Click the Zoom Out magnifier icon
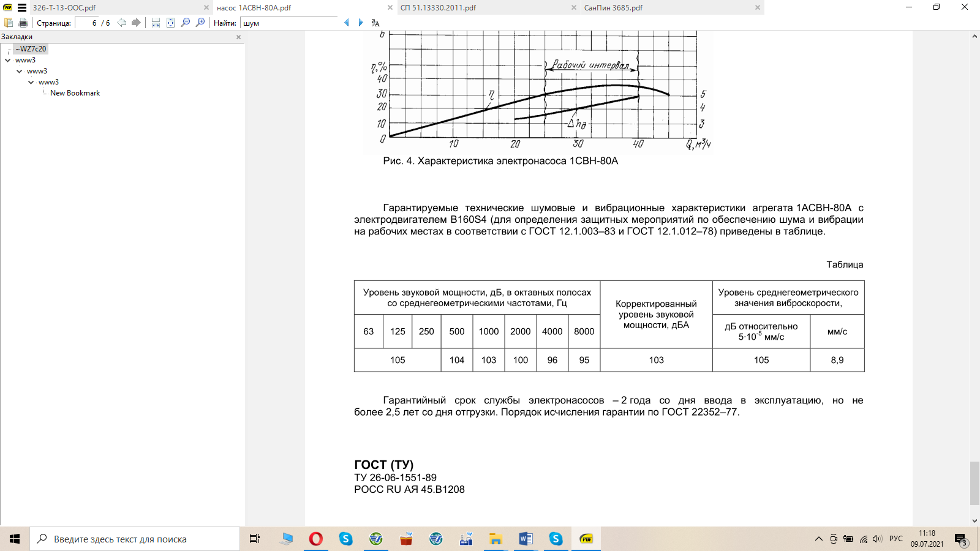Image resolution: width=980 pixels, height=551 pixels. pos(186,23)
